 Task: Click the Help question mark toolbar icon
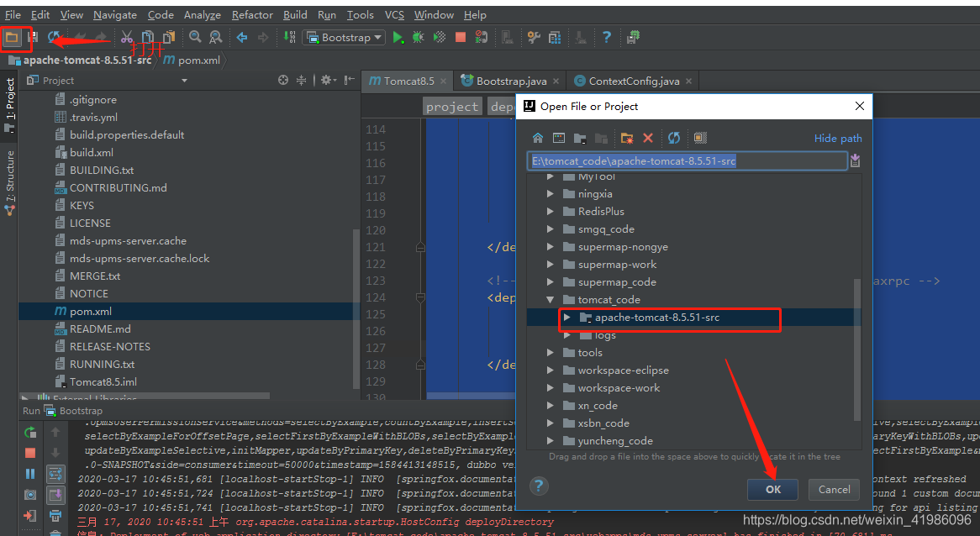pyautogui.click(x=606, y=38)
